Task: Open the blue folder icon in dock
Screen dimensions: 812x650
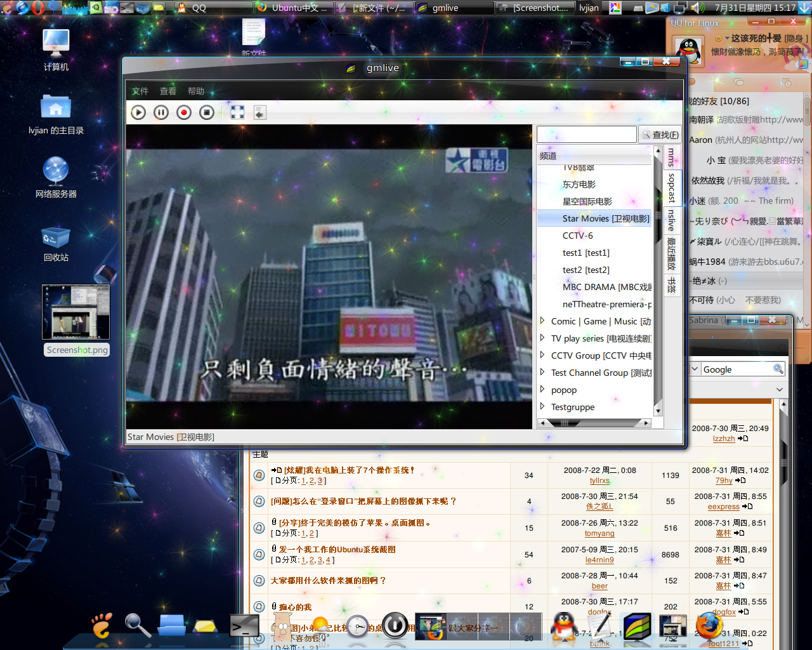Action: 171,626
